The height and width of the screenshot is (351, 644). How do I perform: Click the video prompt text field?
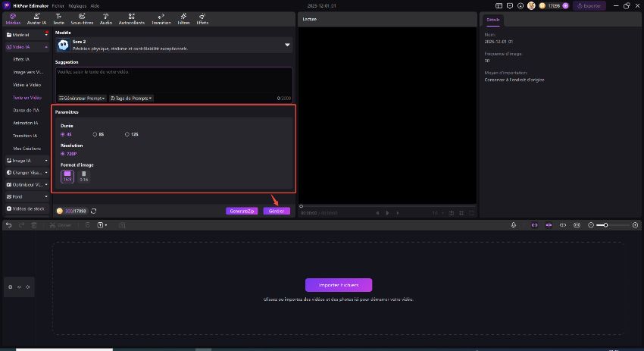[x=174, y=80]
